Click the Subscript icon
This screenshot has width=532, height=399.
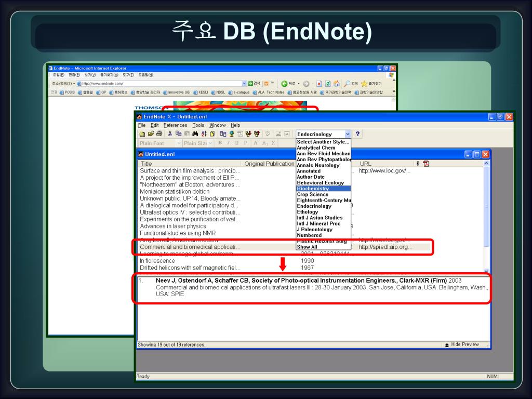pyautogui.click(x=265, y=143)
